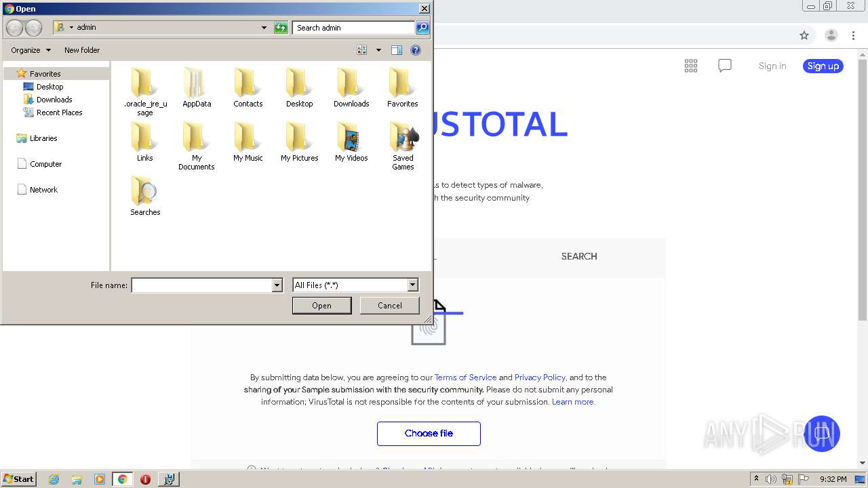Open dialog Help button
This screenshot has width=868, height=488.
tap(416, 50)
